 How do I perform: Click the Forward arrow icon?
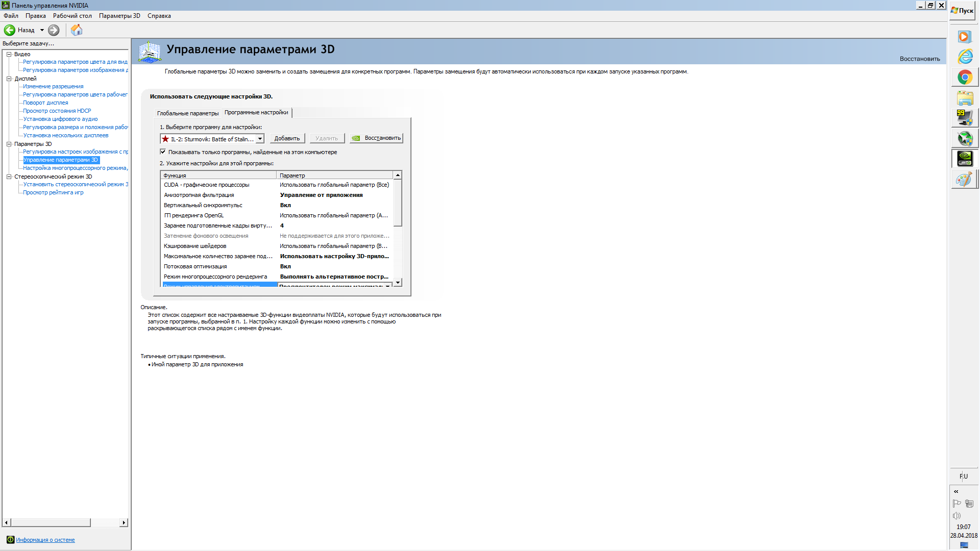coord(54,30)
